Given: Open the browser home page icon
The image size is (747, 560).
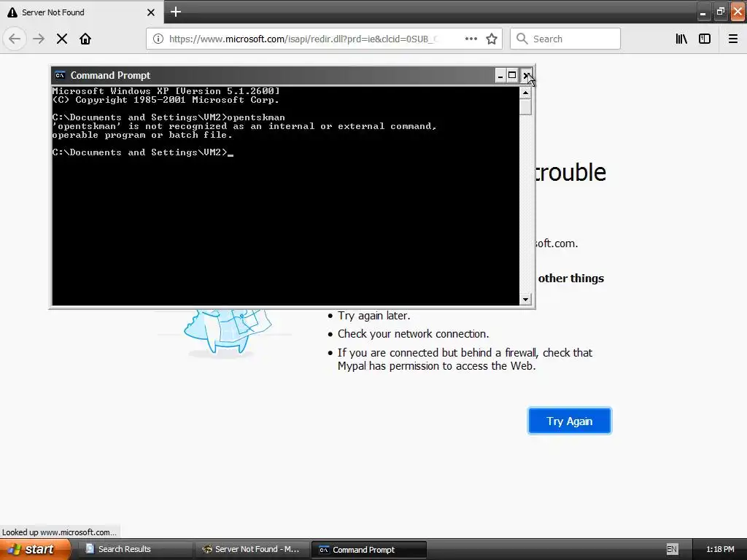Looking at the screenshot, I should (85, 39).
